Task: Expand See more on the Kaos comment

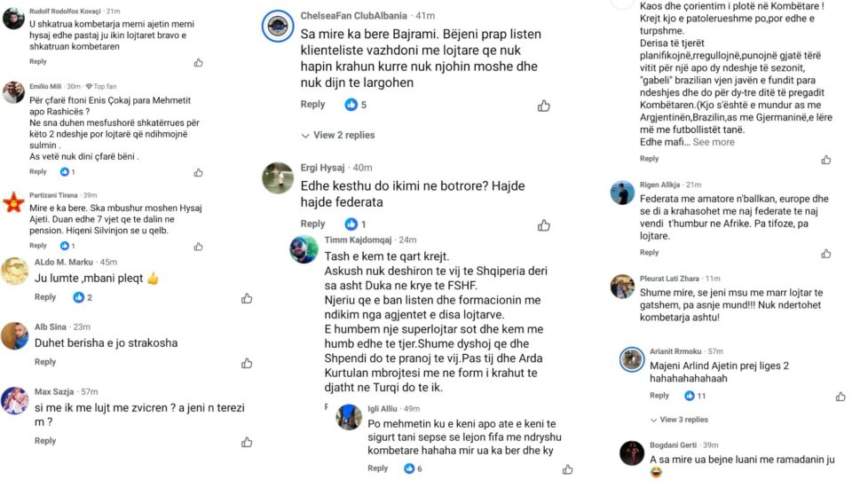Action: tap(714, 142)
